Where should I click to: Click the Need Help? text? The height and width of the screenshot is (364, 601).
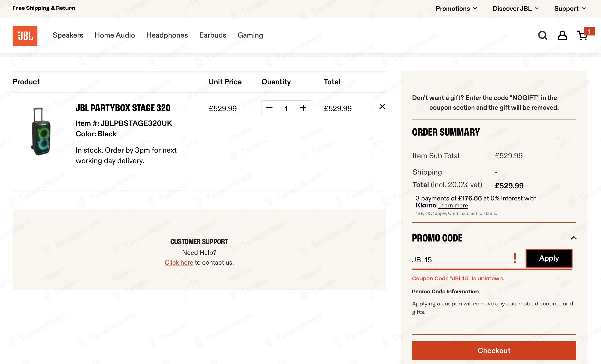(x=199, y=252)
